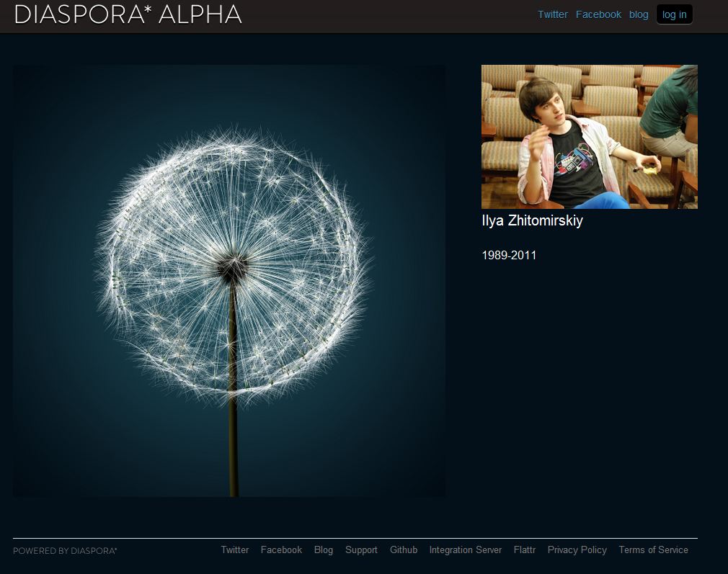The height and width of the screenshot is (574, 728).
Task: View the Privacy Policy footer link
Action: (x=577, y=550)
